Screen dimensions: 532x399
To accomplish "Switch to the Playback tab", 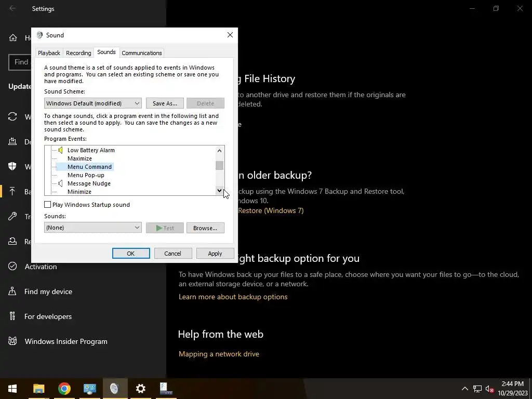I will point(49,53).
